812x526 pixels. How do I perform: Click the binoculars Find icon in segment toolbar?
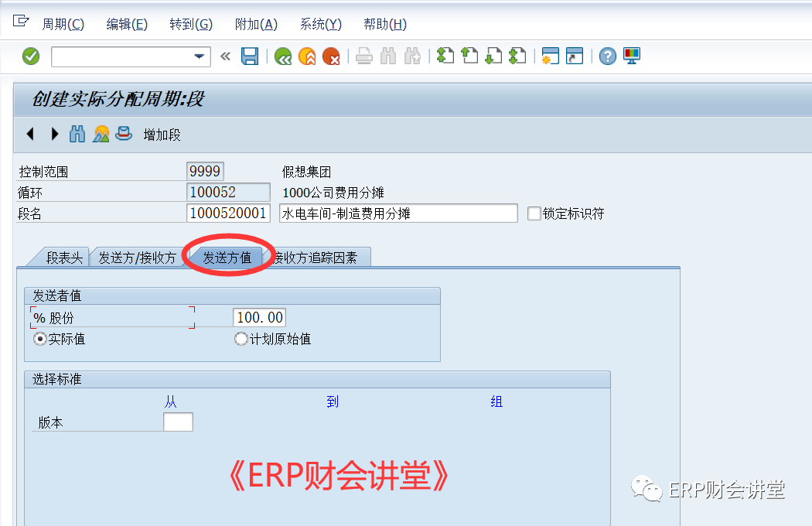pyautogui.click(x=77, y=135)
